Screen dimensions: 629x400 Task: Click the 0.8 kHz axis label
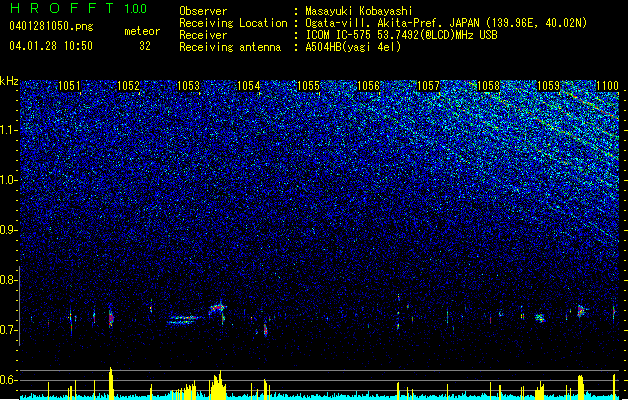(7, 280)
